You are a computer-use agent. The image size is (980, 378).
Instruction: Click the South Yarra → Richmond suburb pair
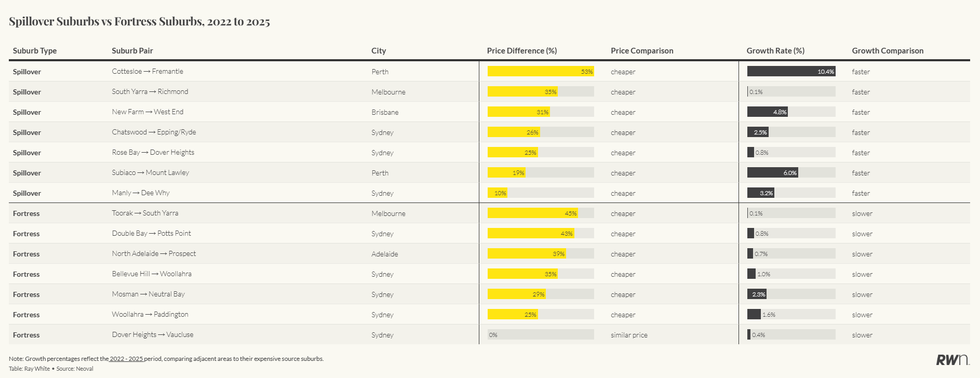(150, 92)
